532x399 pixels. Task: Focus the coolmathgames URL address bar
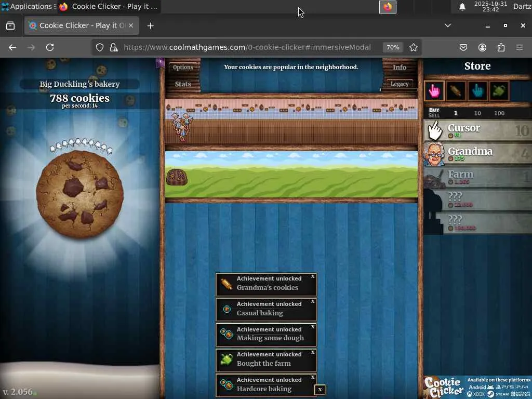[247, 47]
